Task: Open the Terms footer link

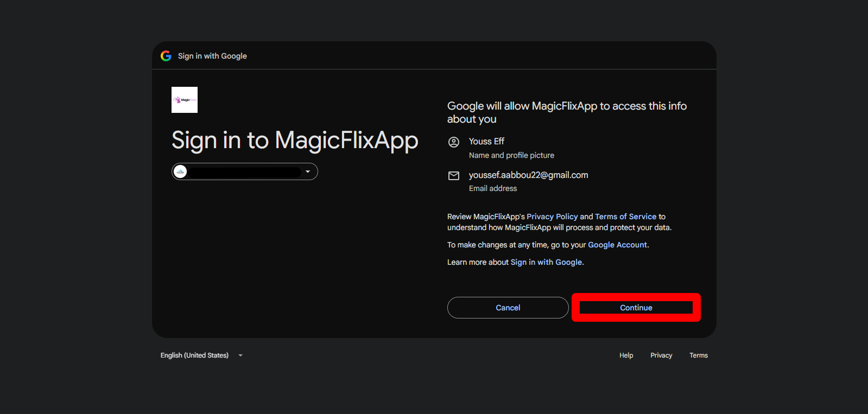Action: coord(699,355)
